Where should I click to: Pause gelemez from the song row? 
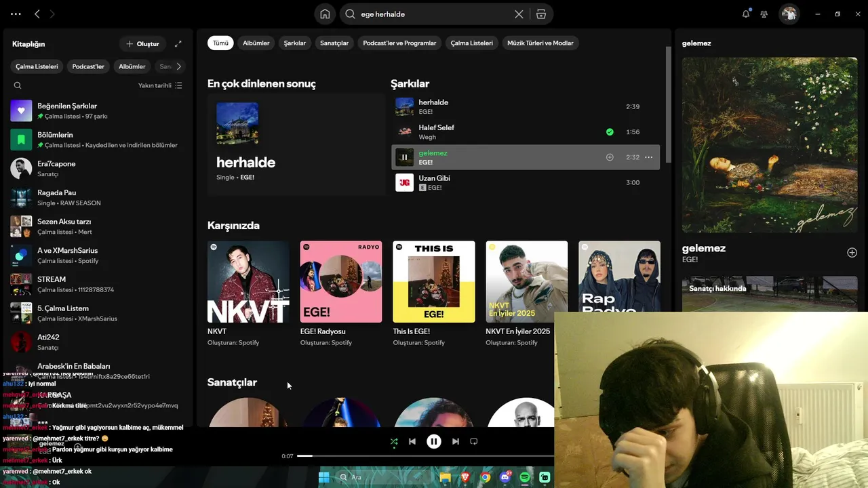(404, 157)
